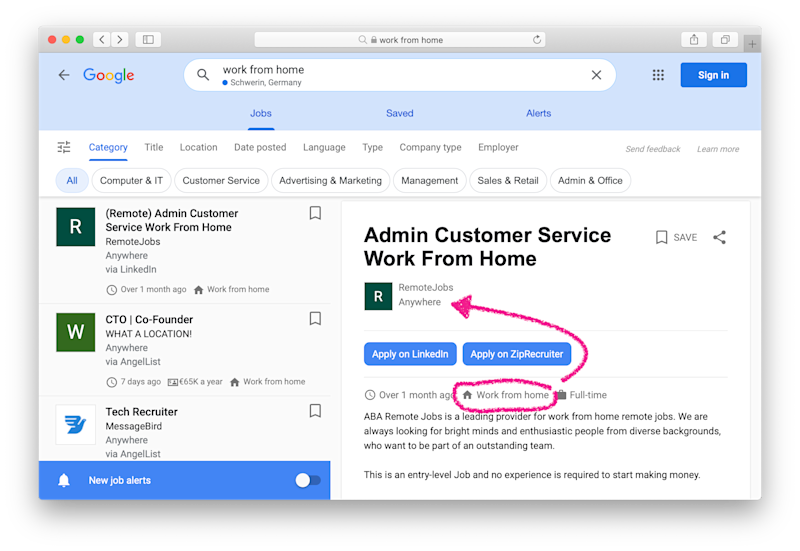Filter by Management category

430,181
